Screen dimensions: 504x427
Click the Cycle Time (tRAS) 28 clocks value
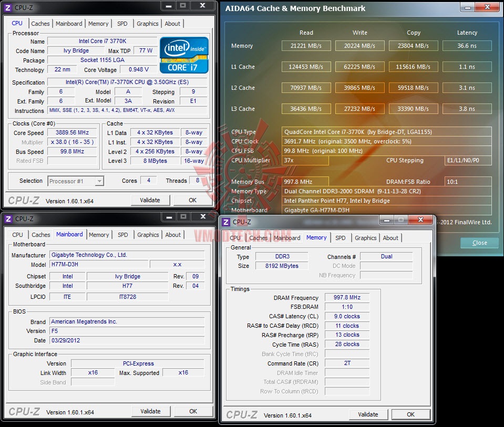[x=347, y=344]
